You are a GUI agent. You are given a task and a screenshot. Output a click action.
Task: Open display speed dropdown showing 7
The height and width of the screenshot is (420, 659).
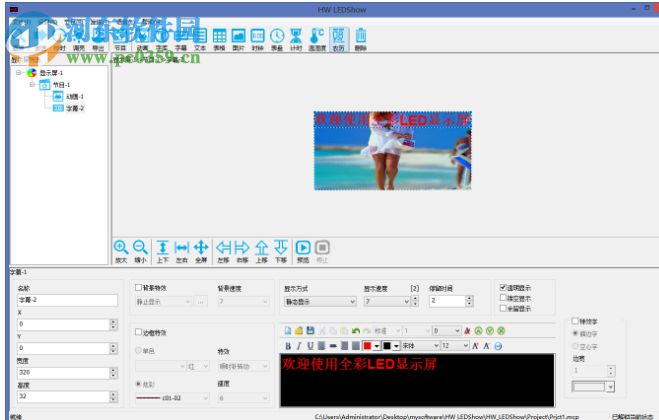point(387,301)
